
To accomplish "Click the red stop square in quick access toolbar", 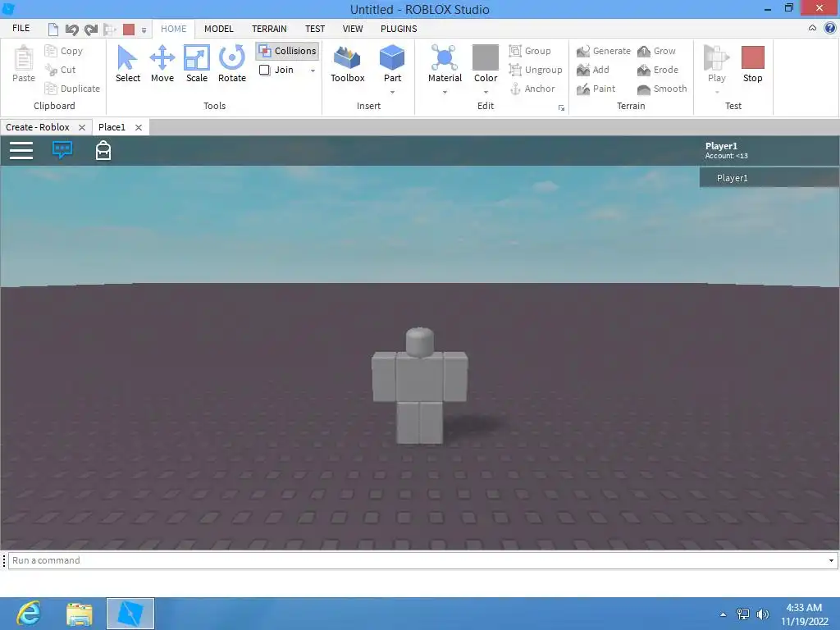I will [129, 29].
